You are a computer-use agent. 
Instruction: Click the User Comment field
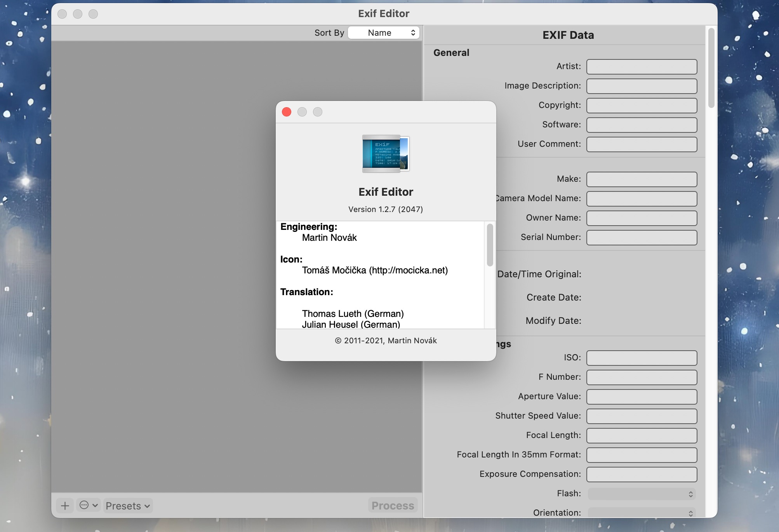[642, 144]
